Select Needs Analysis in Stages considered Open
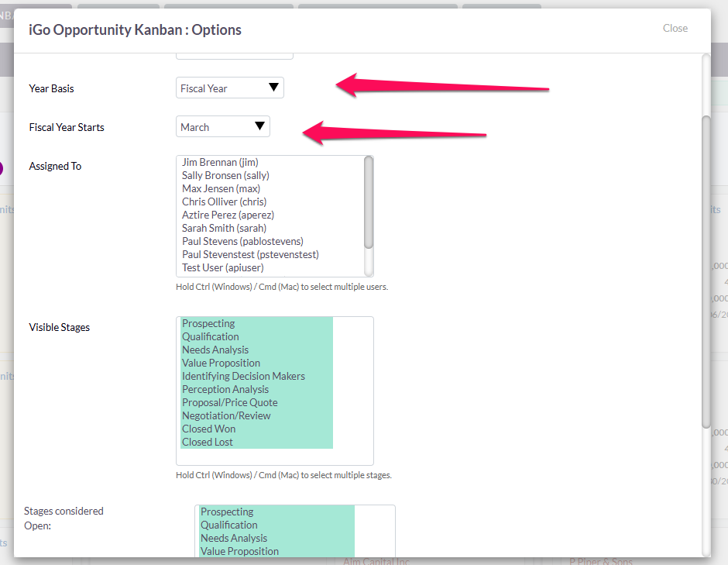 coord(276,538)
